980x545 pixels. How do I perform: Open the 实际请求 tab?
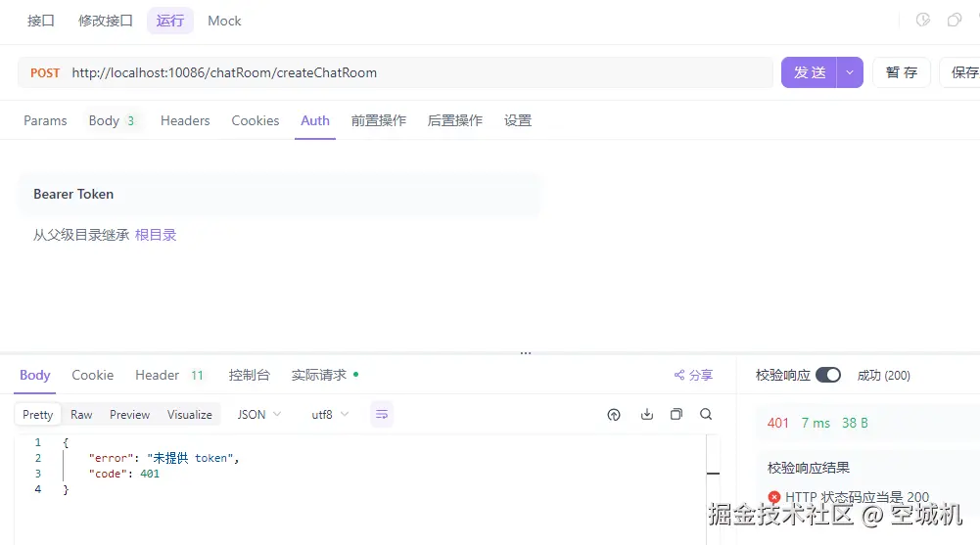point(324,375)
